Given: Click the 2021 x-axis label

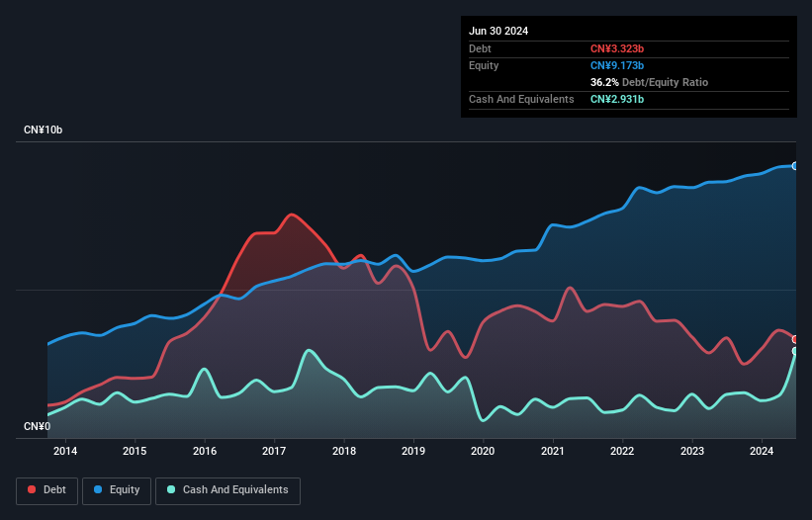Looking at the screenshot, I should tap(553, 451).
